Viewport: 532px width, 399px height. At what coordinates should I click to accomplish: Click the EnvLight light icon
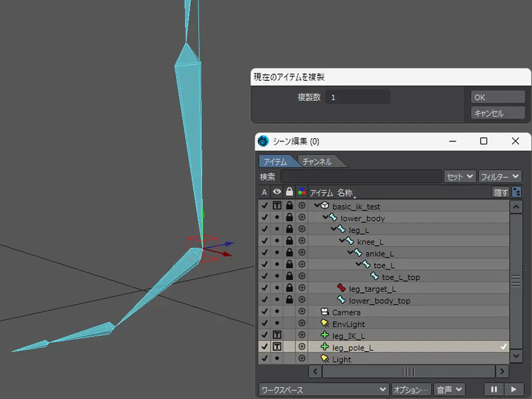pyautogui.click(x=325, y=324)
